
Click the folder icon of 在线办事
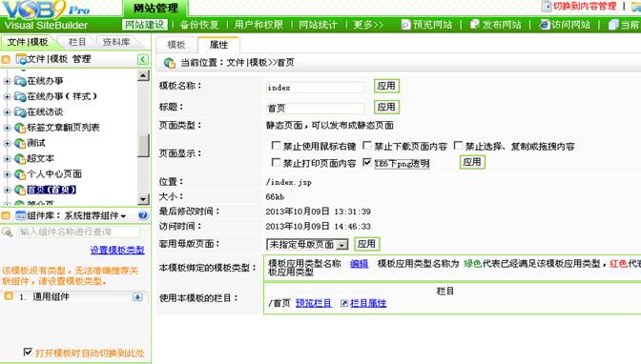pos(20,81)
